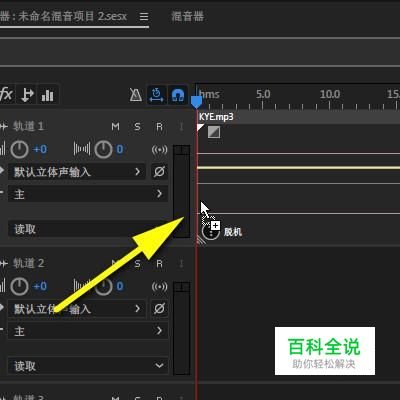Solo 轨道 2 with S button
This screenshot has width=400, height=400.
click(137, 264)
